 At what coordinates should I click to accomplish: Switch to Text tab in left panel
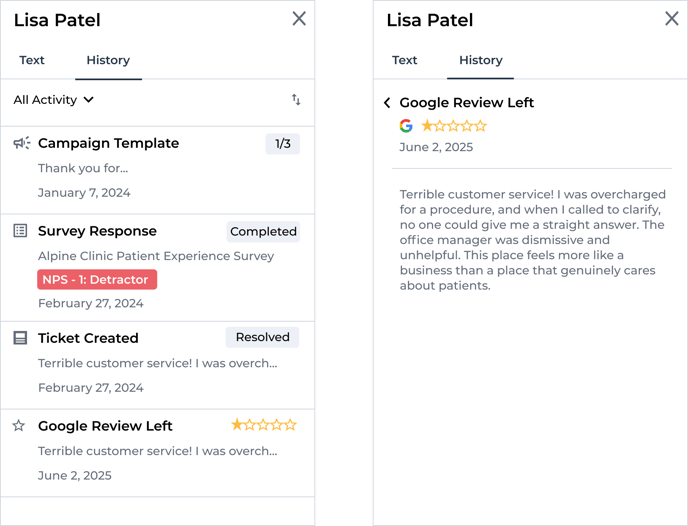coord(32,60)
